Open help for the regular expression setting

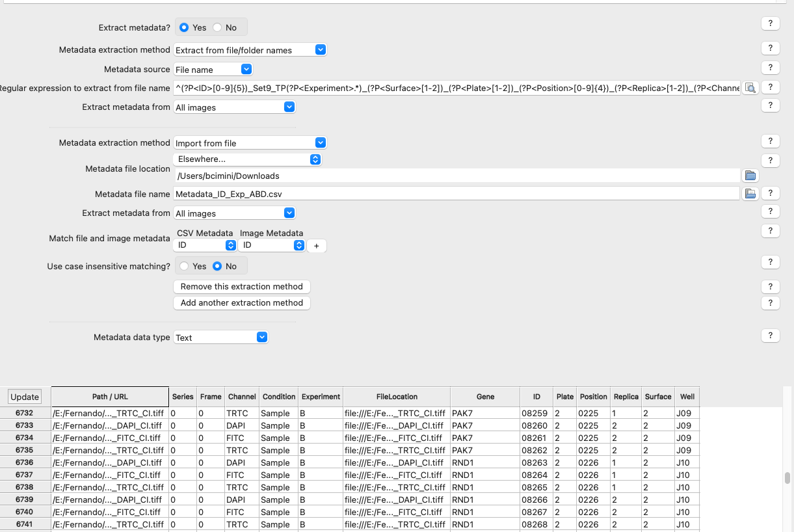point(771,86)
